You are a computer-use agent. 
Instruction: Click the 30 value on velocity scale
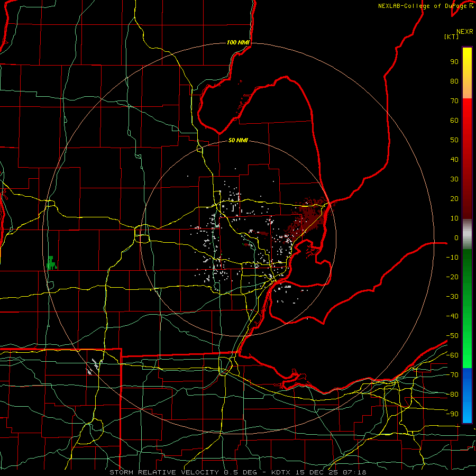pos(454,179)
